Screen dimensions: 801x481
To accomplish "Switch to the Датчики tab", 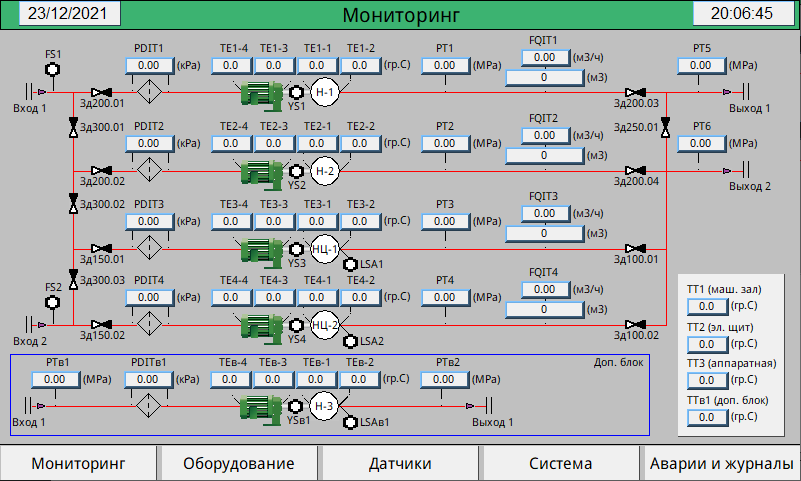I will point(400,464).
